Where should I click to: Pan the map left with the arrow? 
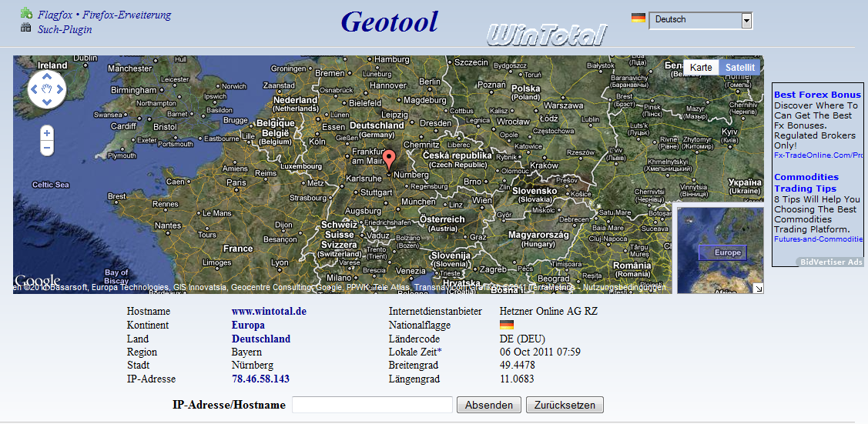35,89
